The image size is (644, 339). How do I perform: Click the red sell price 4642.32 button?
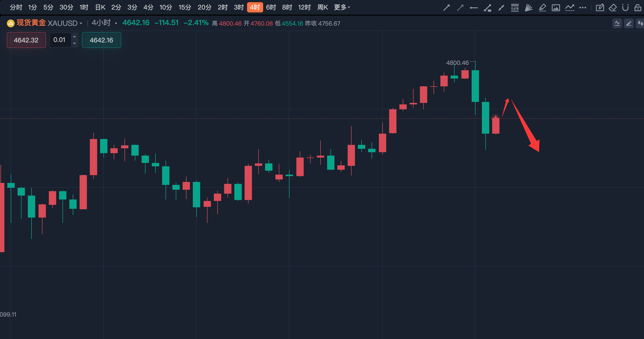click(26, 40)
